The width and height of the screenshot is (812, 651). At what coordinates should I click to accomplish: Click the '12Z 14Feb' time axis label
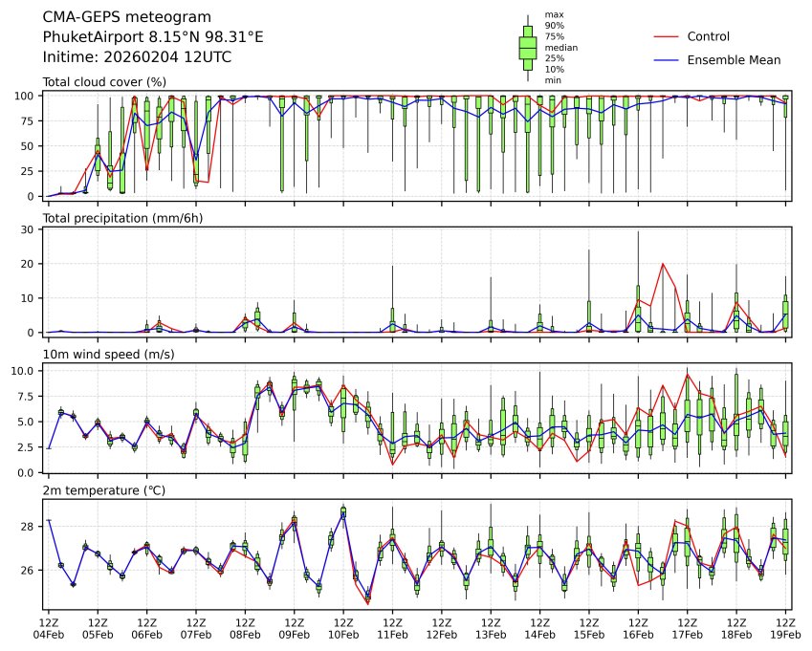540,629
